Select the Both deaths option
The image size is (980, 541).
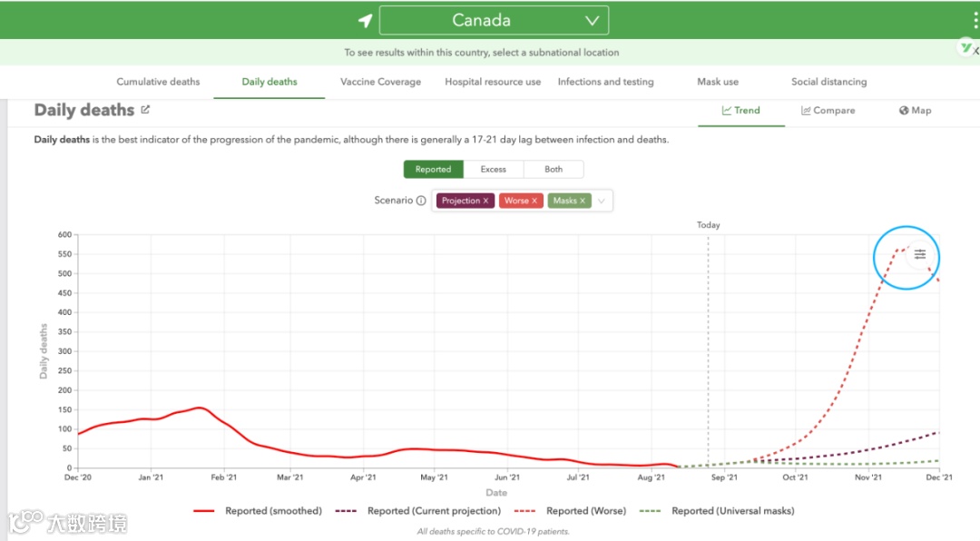(x=554, y=169)
